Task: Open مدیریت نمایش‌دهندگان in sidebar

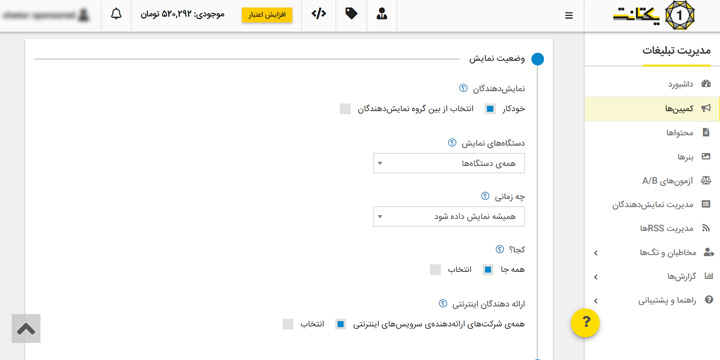Action: (x=652, y=205)
